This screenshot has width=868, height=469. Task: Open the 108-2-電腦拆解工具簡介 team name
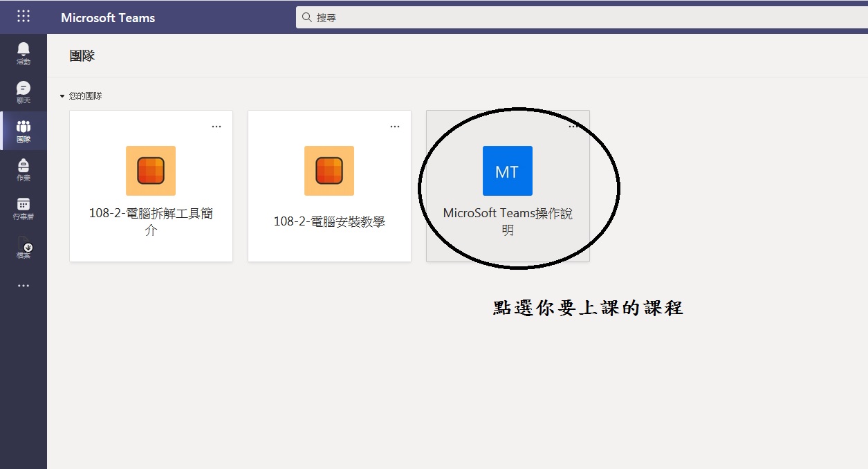[x=151, y=221]
